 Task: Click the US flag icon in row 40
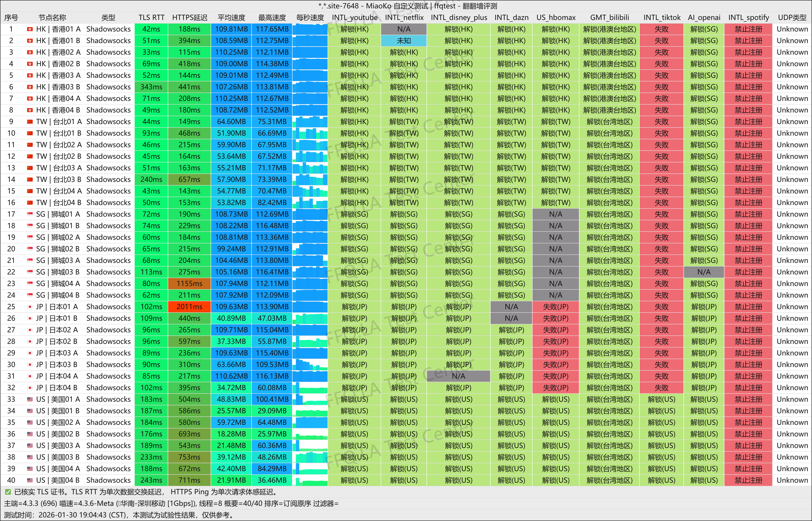tap(30, 480)
